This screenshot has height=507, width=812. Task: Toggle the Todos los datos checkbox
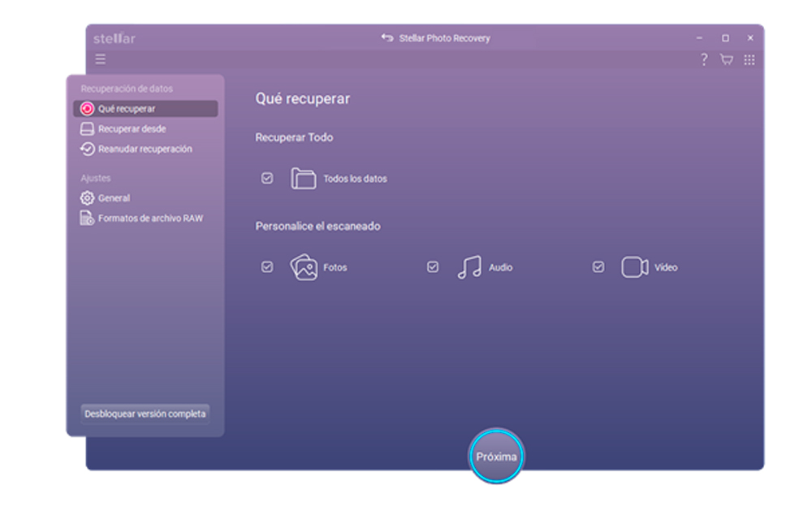[x=267, y=178]
